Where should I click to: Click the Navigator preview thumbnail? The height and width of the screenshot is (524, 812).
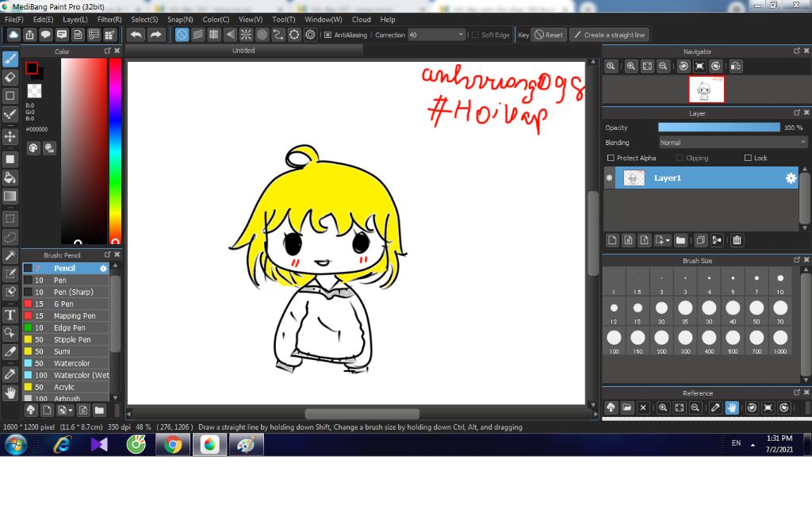pyautogui.click(x=707, y=90)
